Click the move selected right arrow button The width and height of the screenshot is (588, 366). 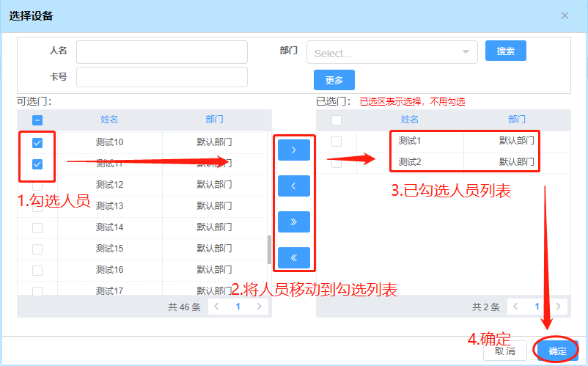[x=293, y=150]
